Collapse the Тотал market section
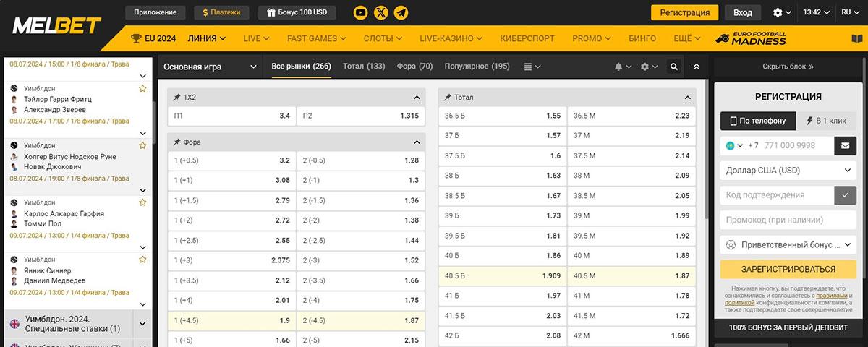This screenshot has height=347, width=868. (688, 97)
